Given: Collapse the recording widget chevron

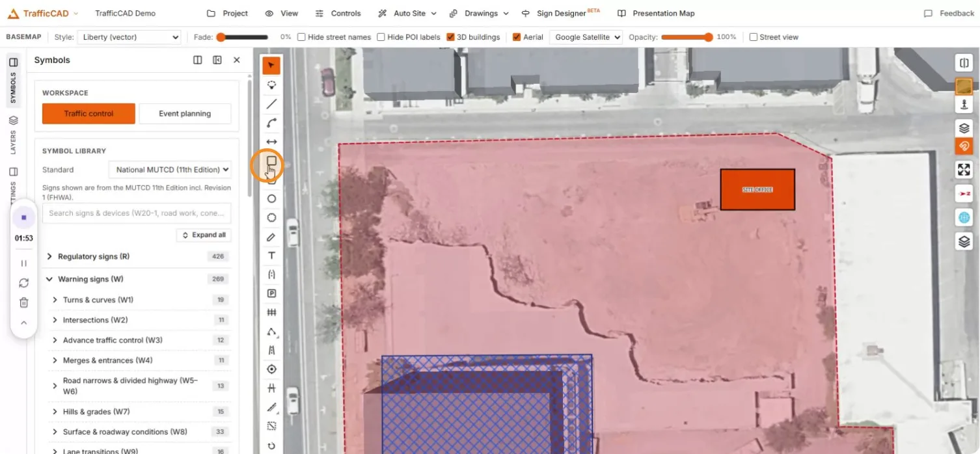Looking at the screenshot, I should point(23,323).
